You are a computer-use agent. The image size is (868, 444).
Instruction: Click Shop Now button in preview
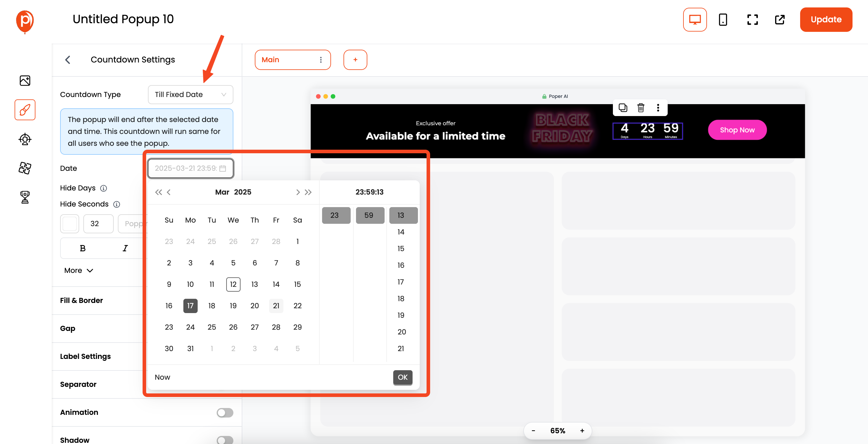click(737, 130)
